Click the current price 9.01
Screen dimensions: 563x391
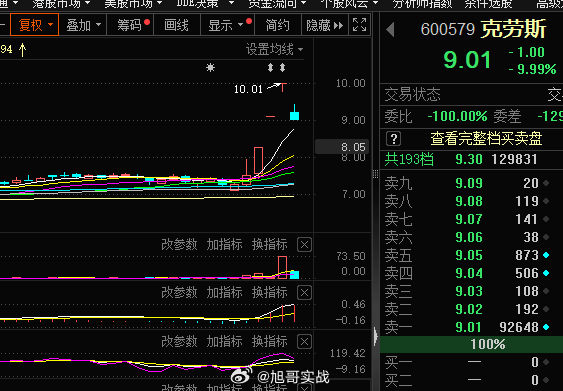tap(467, 60)
